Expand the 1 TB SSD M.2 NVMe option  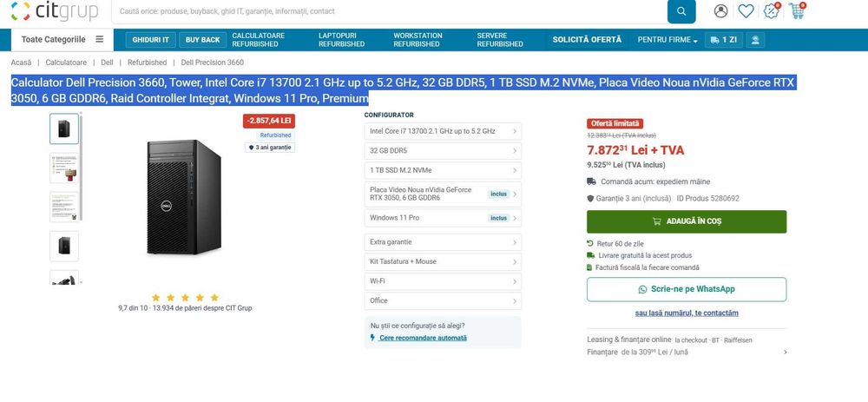[x=443, y=170]
